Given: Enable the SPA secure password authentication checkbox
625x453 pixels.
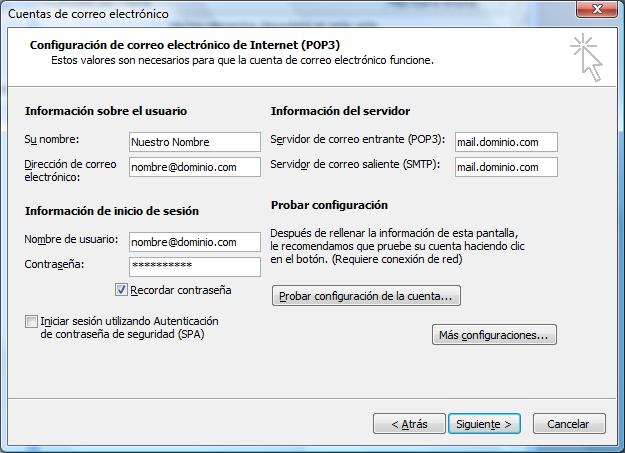Looking at the screenshot, I should 31,321.
